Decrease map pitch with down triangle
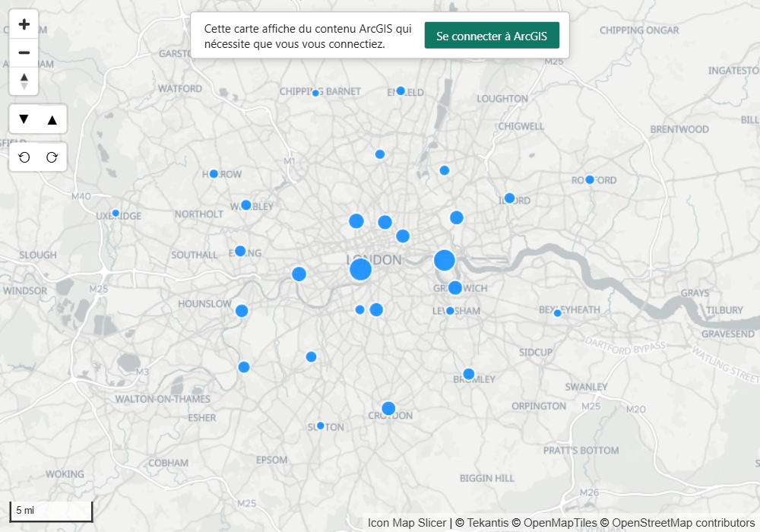Viewport: 760px width, 532px height. coord(24,119)
